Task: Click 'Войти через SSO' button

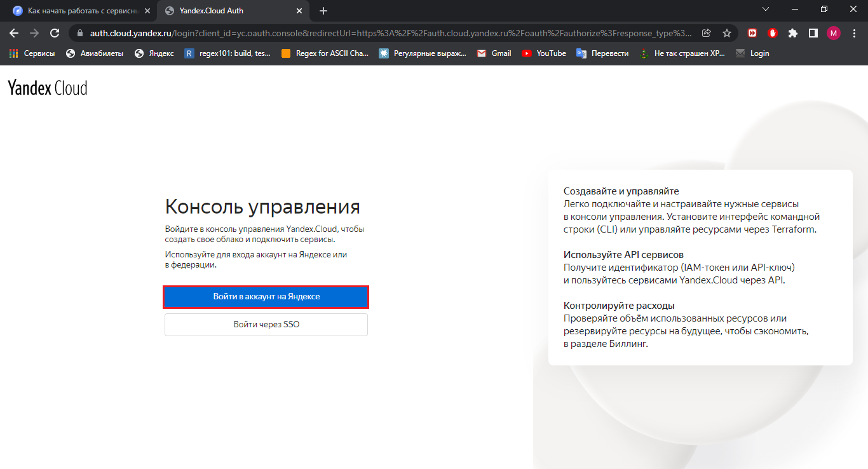Action: click(x=266, y=324)
